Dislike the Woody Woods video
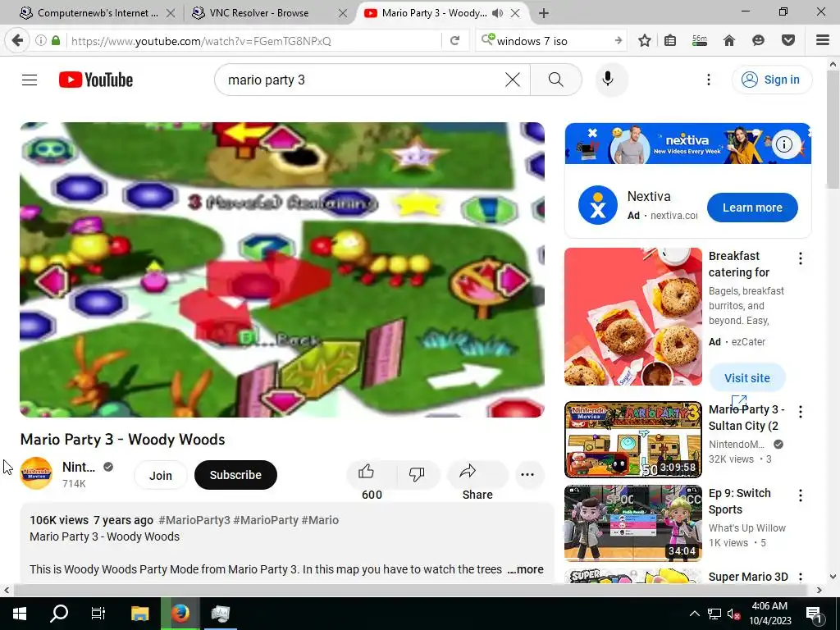 pos(417,473)
